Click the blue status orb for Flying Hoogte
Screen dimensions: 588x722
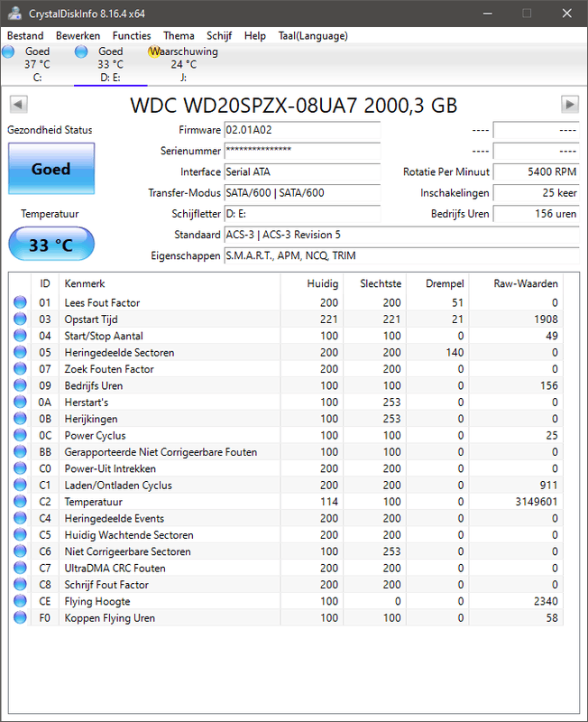[x=20, y=601]
